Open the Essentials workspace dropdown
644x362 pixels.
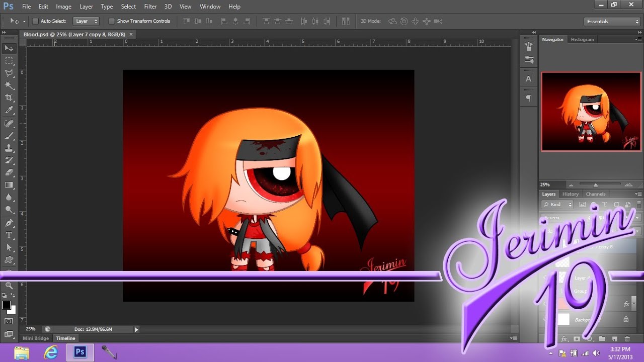pos(612,21)
